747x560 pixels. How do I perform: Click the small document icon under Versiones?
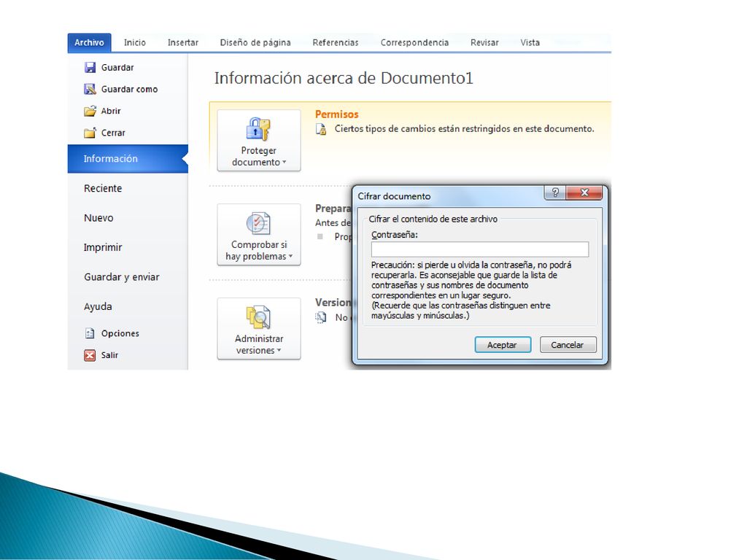(321, 318)
